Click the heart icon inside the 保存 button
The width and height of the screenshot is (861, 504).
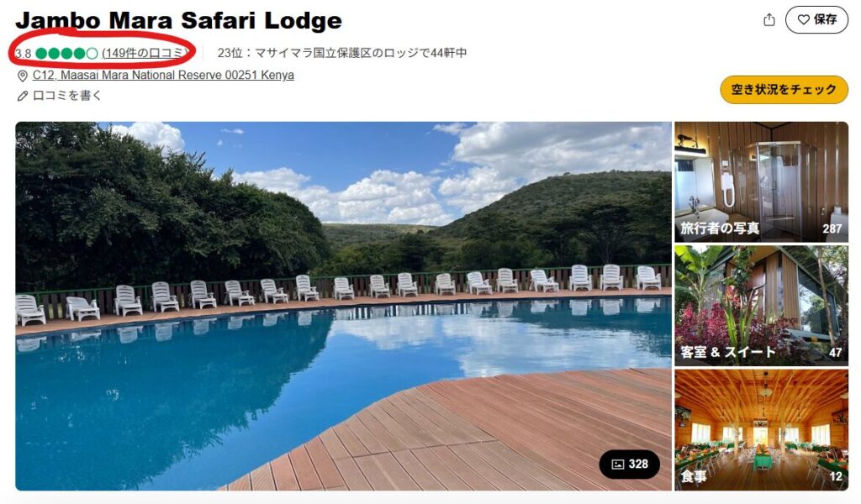(x=803, y=20)
